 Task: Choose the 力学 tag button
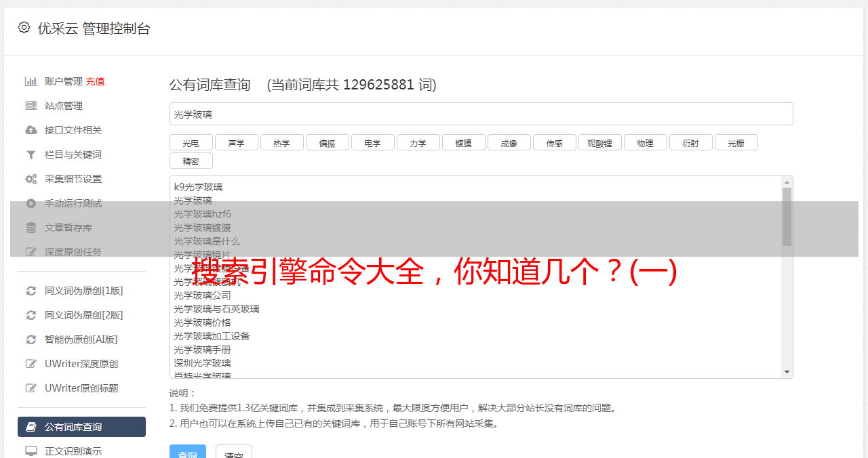pos(418,142)
